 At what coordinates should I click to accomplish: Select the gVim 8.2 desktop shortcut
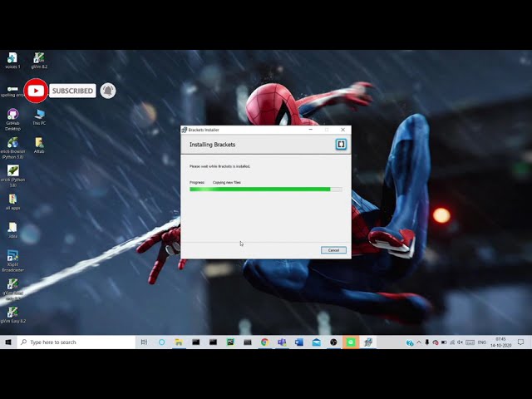coord(39,61)
